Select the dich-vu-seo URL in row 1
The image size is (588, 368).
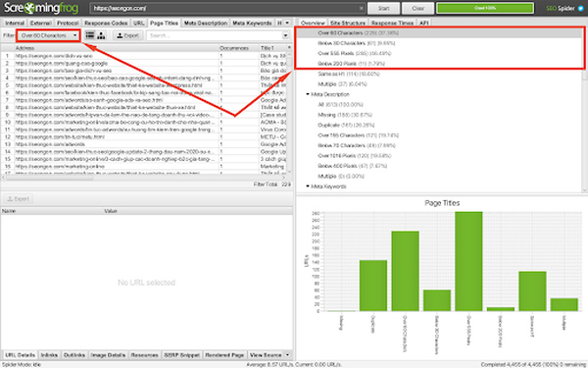click(x=54, y=56)
